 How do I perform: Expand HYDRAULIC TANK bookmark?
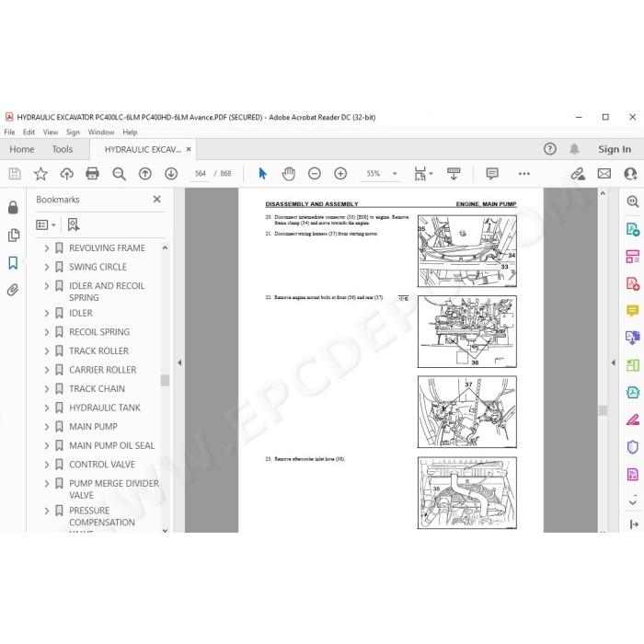coord(46,408)
